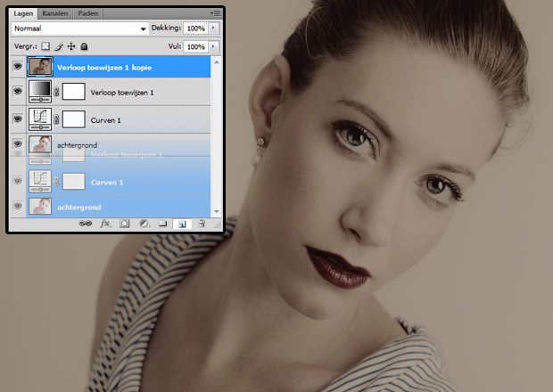Toggle lock image pixels brush icon
Image resolution: width=553 pixels, height=392 pixels.
(x=59, y=46)
